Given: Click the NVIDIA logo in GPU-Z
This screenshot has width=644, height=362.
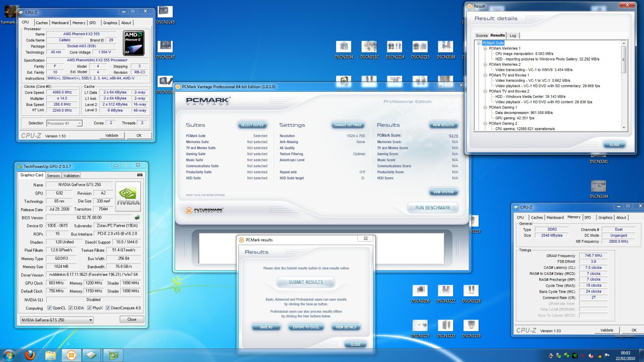Looking at the screenshot, I should pyautogui.click(x=128, y=196).
